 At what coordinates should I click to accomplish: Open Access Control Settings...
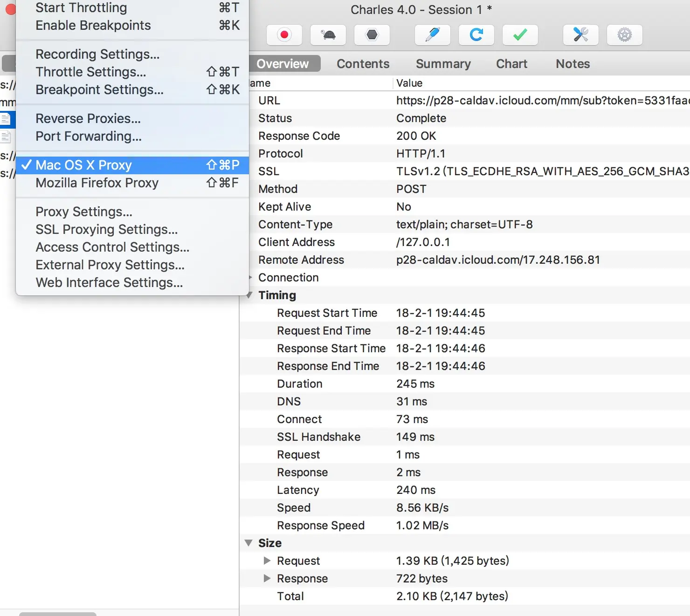point(132,247)
